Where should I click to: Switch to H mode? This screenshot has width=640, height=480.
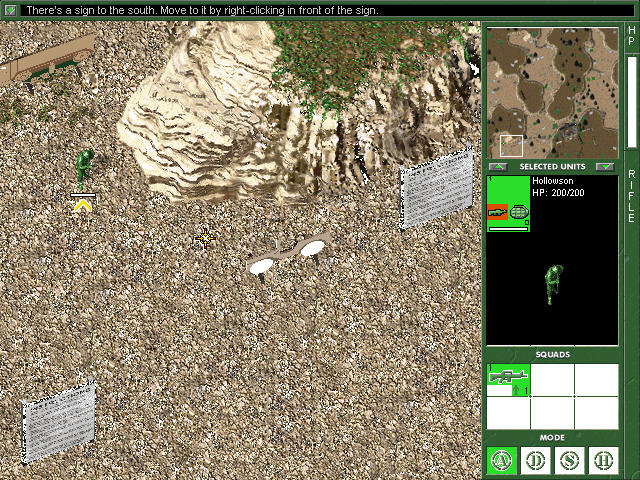pos(603,460)
